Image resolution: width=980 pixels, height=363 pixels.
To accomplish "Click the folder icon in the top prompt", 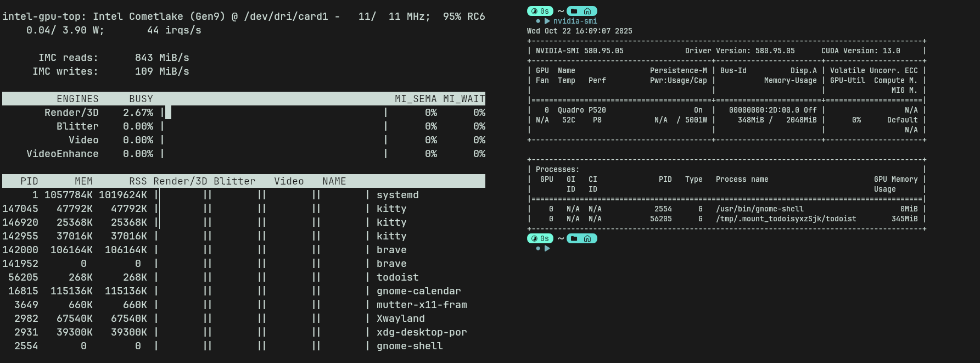I will click(574, 11).
